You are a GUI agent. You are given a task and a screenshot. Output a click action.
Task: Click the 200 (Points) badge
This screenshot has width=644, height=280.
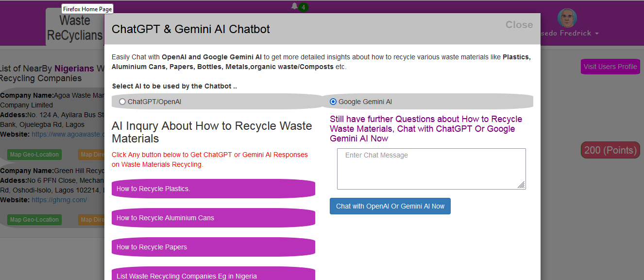[x=610, y=150]
